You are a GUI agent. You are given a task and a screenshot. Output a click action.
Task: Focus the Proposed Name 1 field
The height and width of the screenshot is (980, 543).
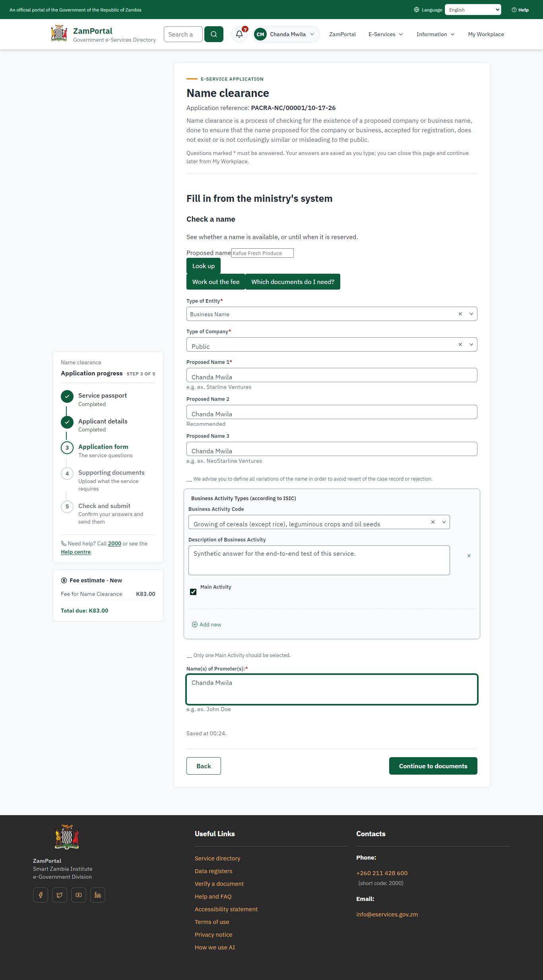[x=332, y=375]
